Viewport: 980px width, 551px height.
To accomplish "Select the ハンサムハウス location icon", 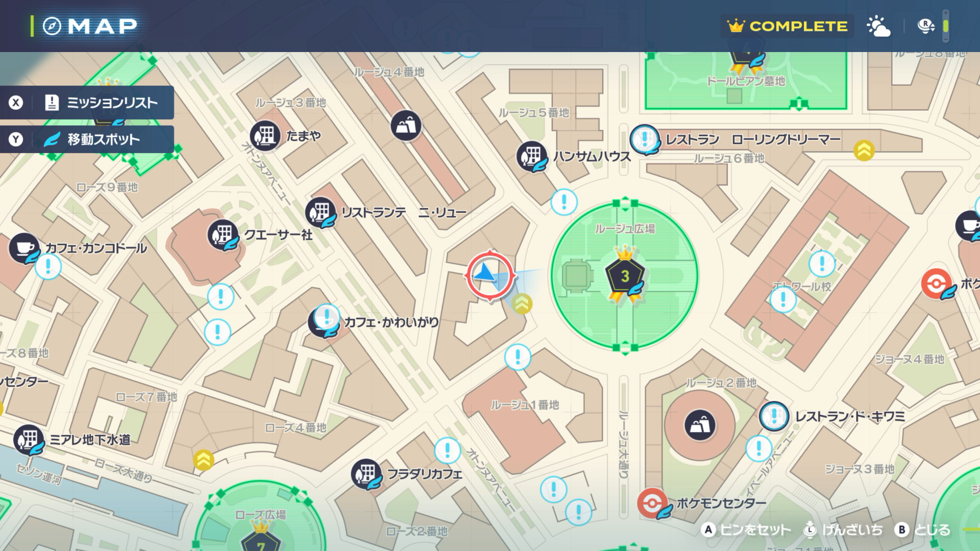I will click(x=531, y=156).
